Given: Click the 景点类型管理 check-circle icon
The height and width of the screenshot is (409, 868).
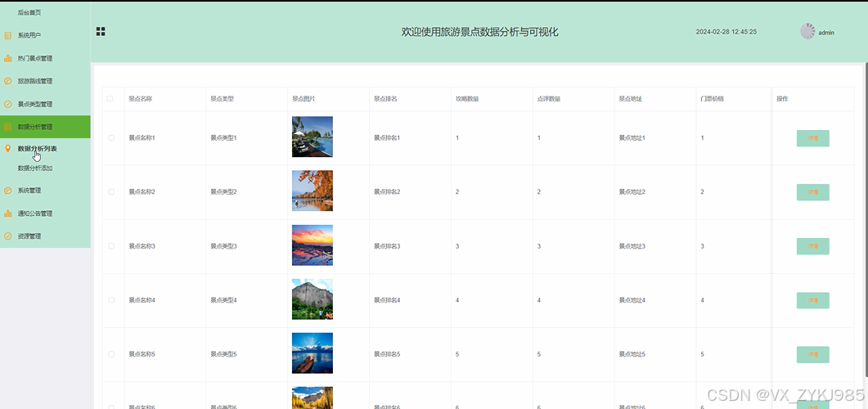Looking at the screenshot, I should pos(7,104).
